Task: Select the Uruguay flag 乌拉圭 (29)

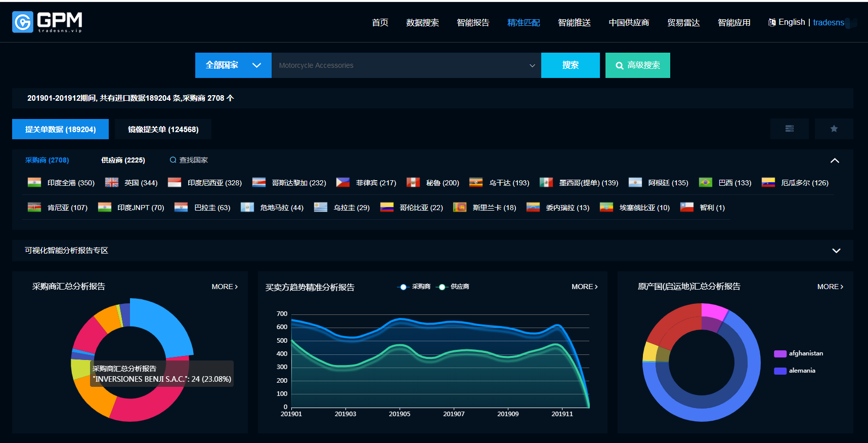Action: click(x=321, y=207)
